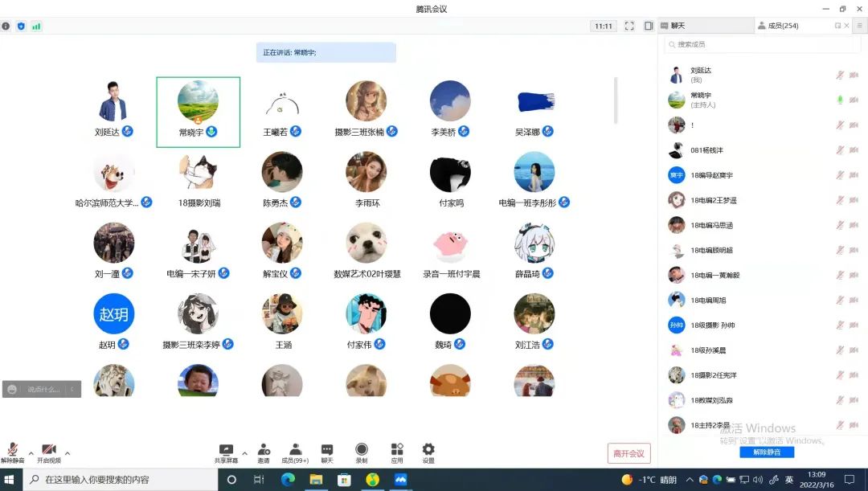The height and width of the screenshot is (491, 868).
Task: Expand audio options arrow beside 解除静音
Action: tap(31, 453)
